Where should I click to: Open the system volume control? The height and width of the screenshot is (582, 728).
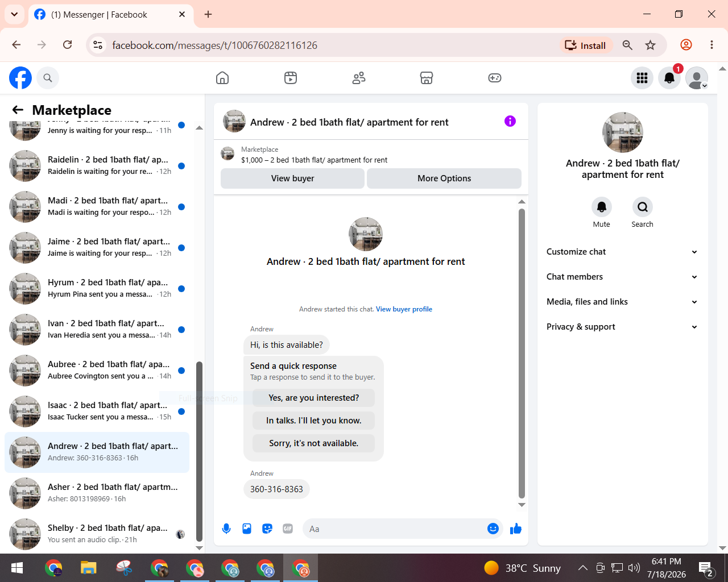point(634,568)
